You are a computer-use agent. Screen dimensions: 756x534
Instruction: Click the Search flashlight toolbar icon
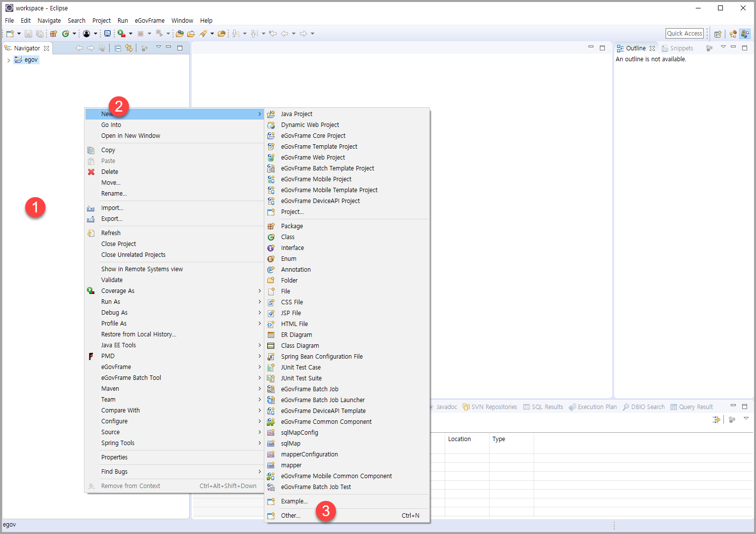click(203, 34)
